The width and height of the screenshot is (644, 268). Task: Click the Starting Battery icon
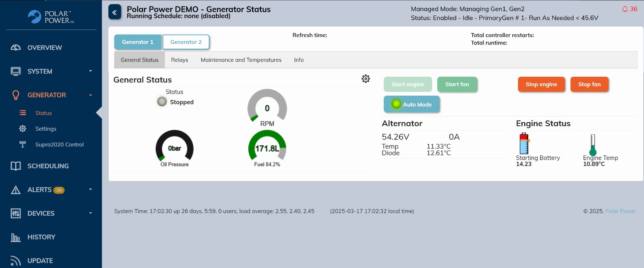point(524,144)
